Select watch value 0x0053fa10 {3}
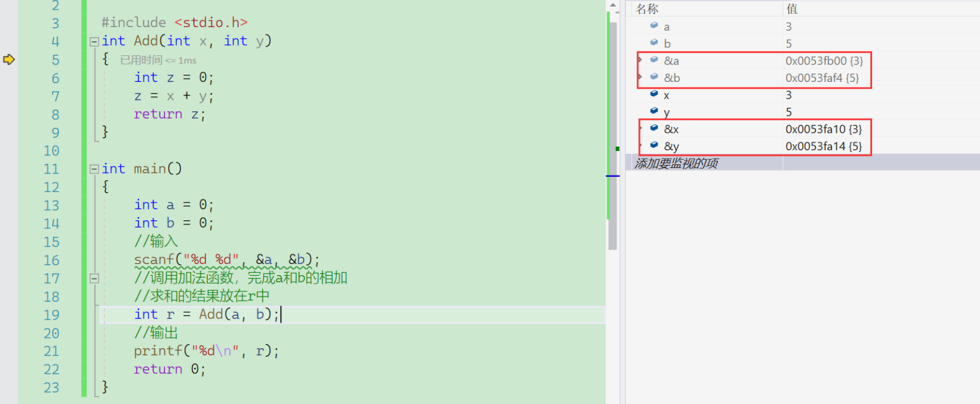Image resolution: width=980 pixels, height=404 pixels. (x=824, y=129)
